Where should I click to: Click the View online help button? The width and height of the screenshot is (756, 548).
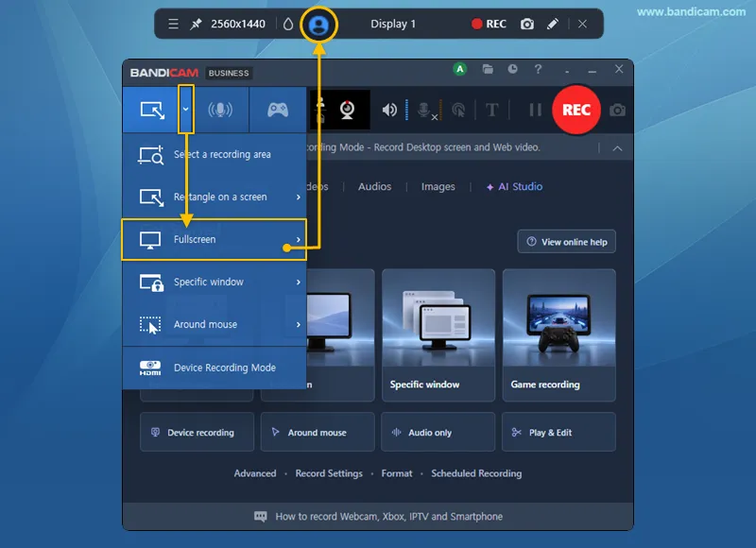(566, 242)
